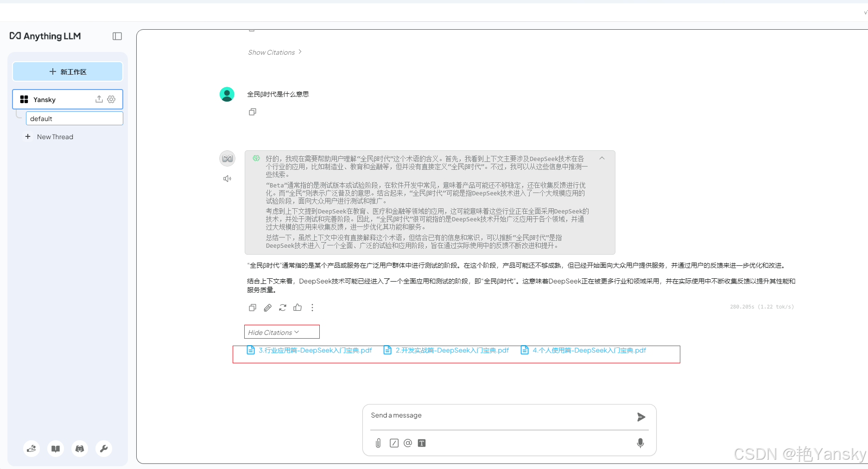Open more options three-dot menu
Image resolution: width=868 pixels, height=469 pixels.
(x=312, y=308)
